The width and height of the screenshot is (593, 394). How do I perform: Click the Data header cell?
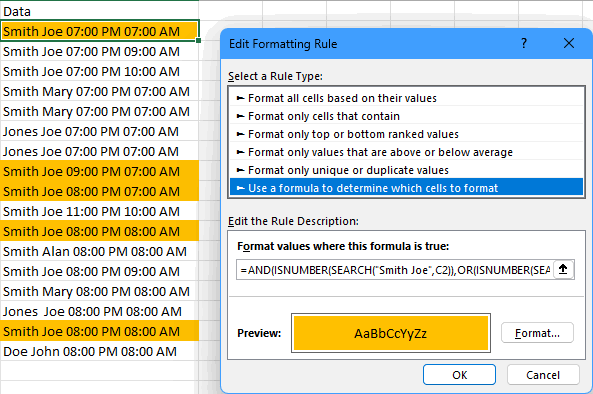pyautogui.click(x=99, y=11)
